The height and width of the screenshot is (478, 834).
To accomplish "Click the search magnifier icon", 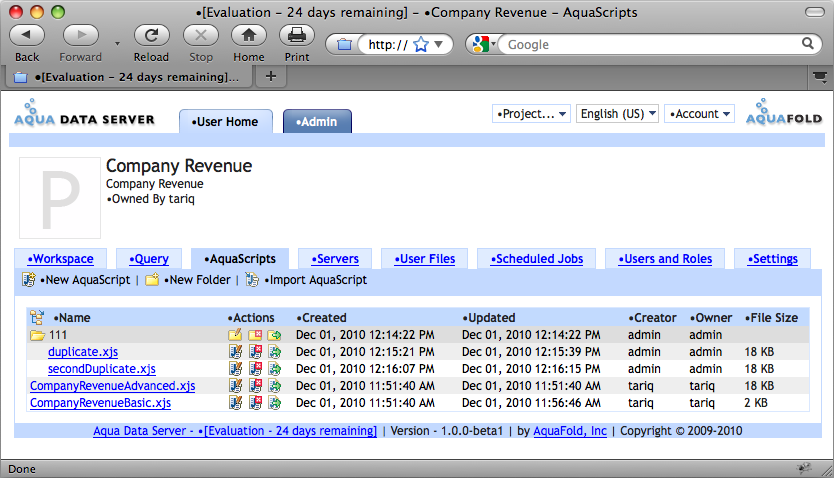I will [x=807, y=44].
